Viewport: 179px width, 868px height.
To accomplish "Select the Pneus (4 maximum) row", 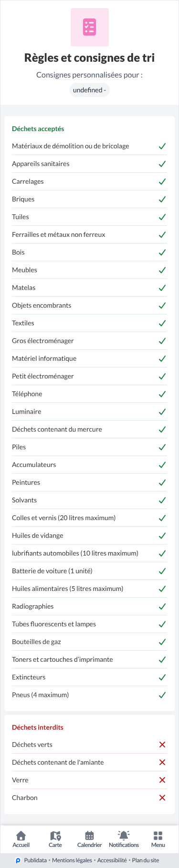I will [89, 695].
